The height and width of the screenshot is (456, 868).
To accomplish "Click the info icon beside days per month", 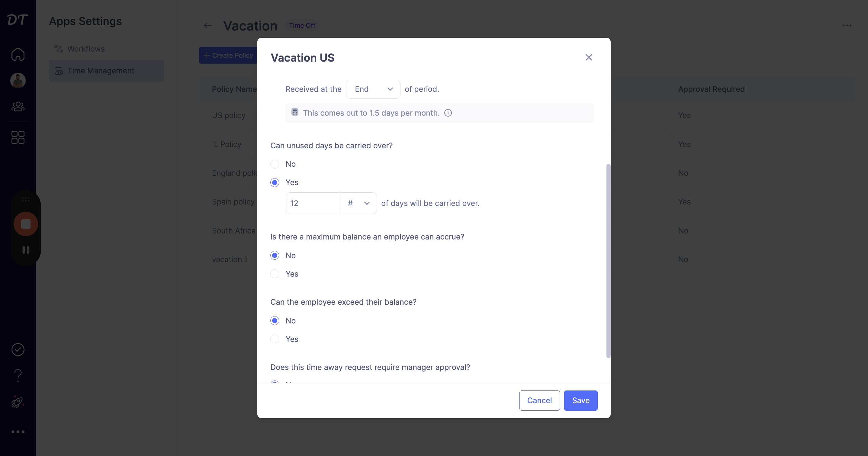I will tap(448, 113).
